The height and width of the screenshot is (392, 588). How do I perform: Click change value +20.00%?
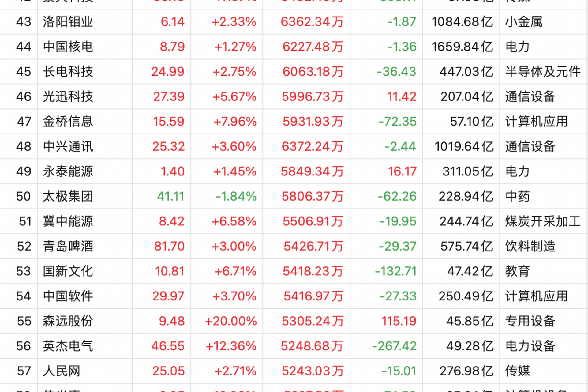tap(231, 321)
